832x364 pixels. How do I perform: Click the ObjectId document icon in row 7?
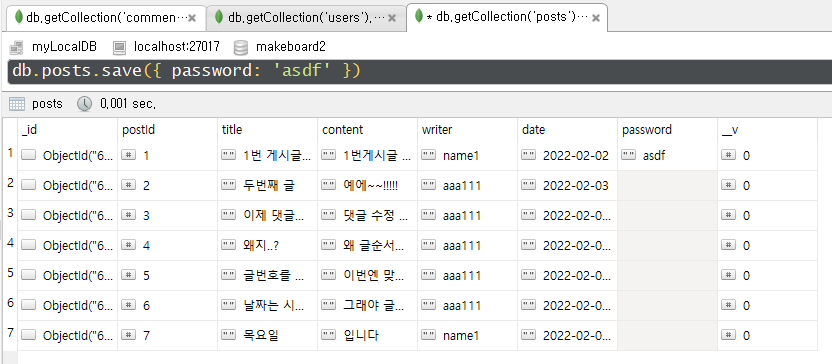tap(29, 335)
